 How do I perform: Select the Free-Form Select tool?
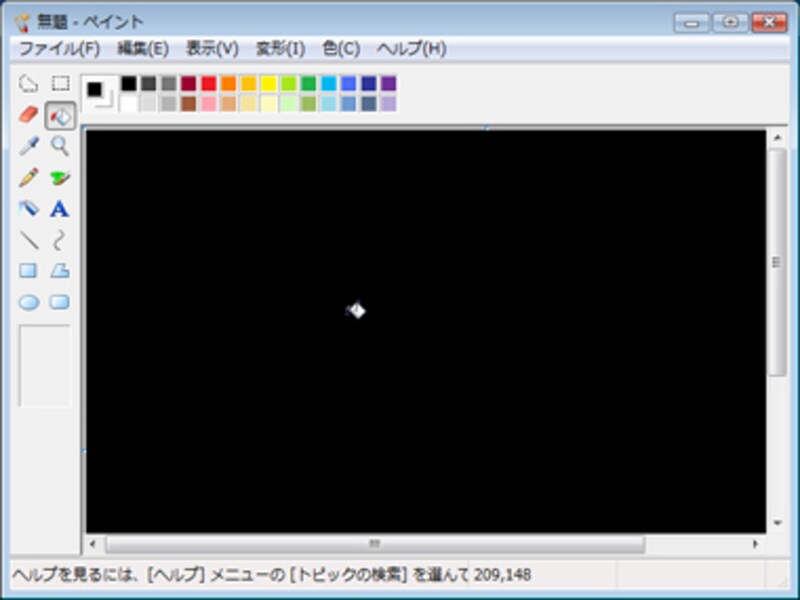[29, 84]
